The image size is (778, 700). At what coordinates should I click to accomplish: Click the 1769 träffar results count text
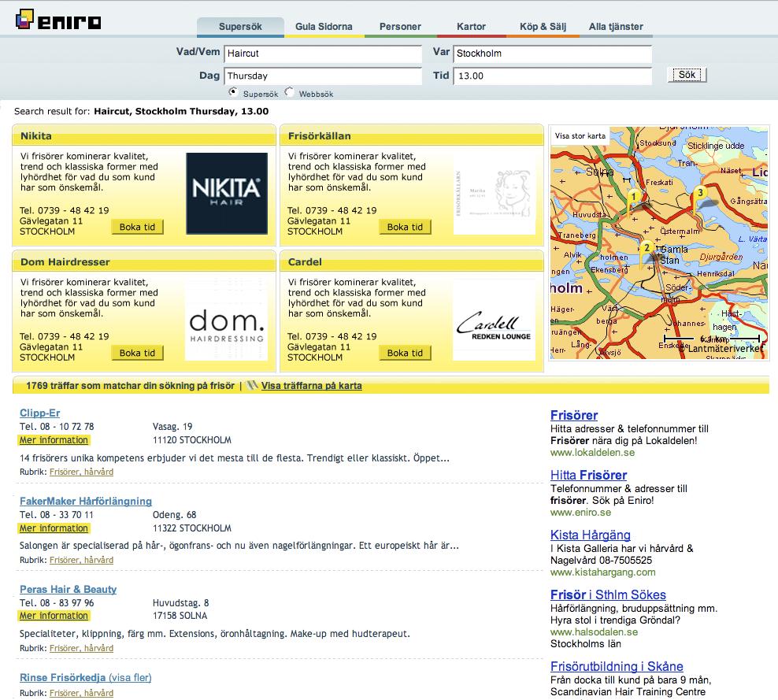click(x=130, y=386)
